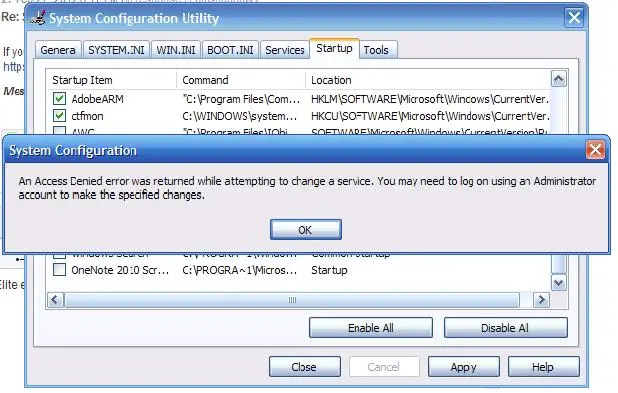Click the HKCU\SOFTWARE location cell for ctfmon
618x393 pixels.
430,116
